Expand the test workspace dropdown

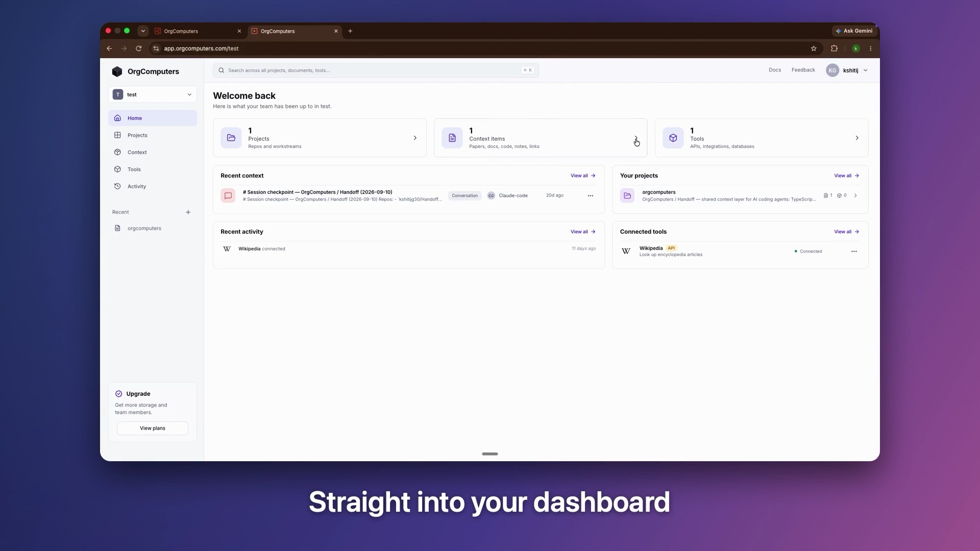click(x=152, y=94)
